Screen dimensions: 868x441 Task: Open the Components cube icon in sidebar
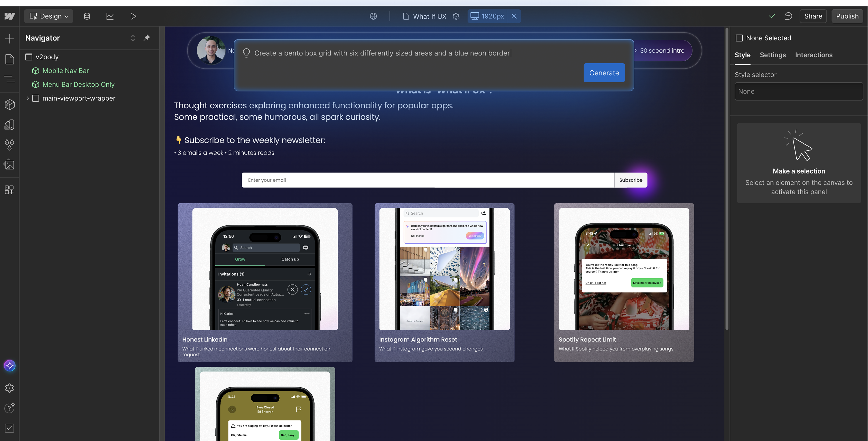[x=10, y=104]
